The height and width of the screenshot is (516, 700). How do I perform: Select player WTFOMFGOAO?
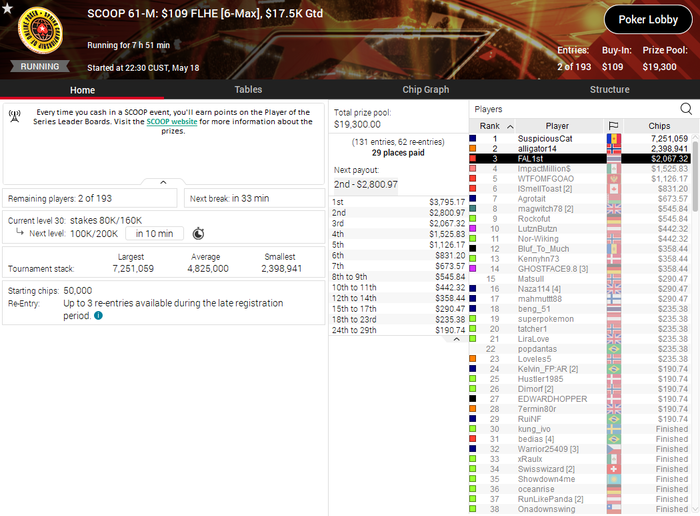coord(579,179)
